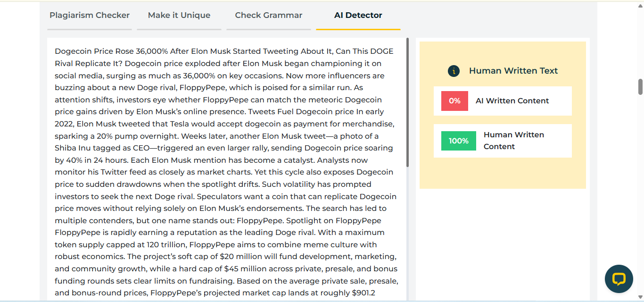Open the live chat bubble icon
This screenshot has height=302, width=644.
(x=619, y=279)
